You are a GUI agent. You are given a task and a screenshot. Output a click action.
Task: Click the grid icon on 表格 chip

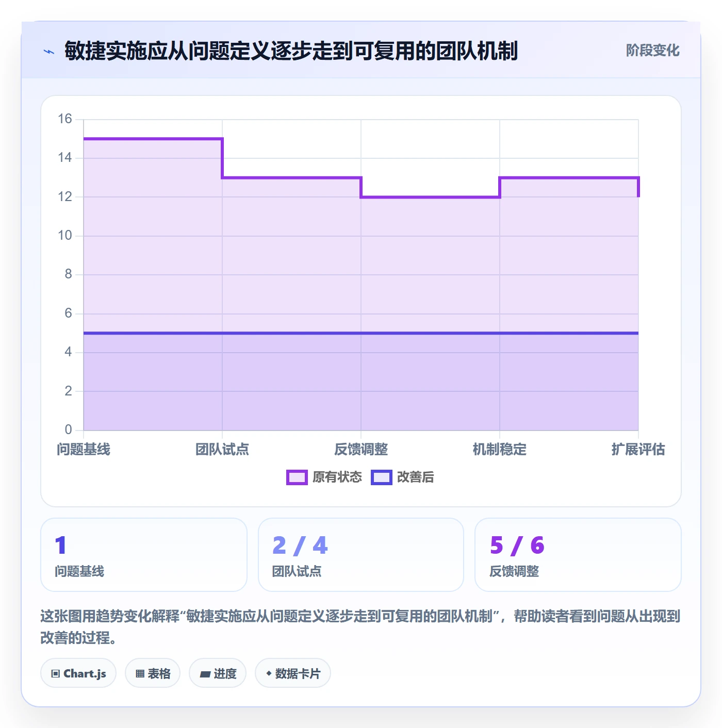[140, 674]
